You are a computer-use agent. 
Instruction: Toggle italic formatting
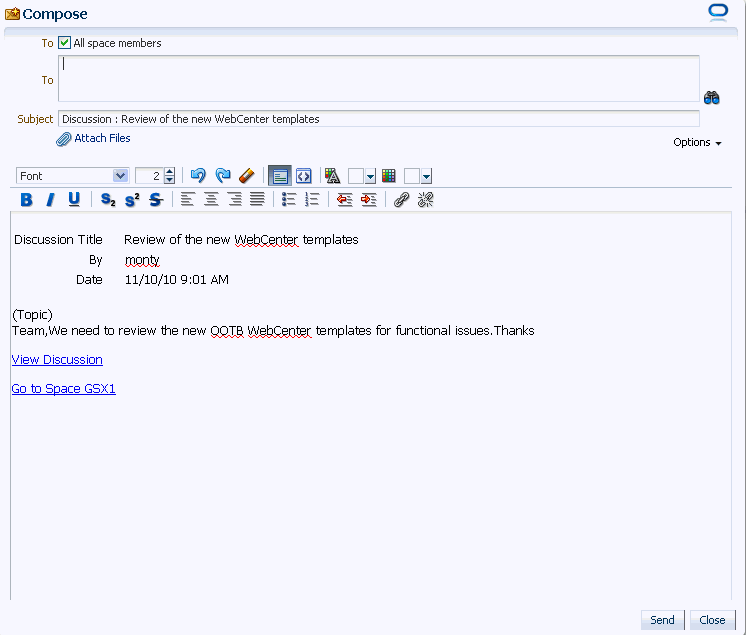[x=50, y=200]
